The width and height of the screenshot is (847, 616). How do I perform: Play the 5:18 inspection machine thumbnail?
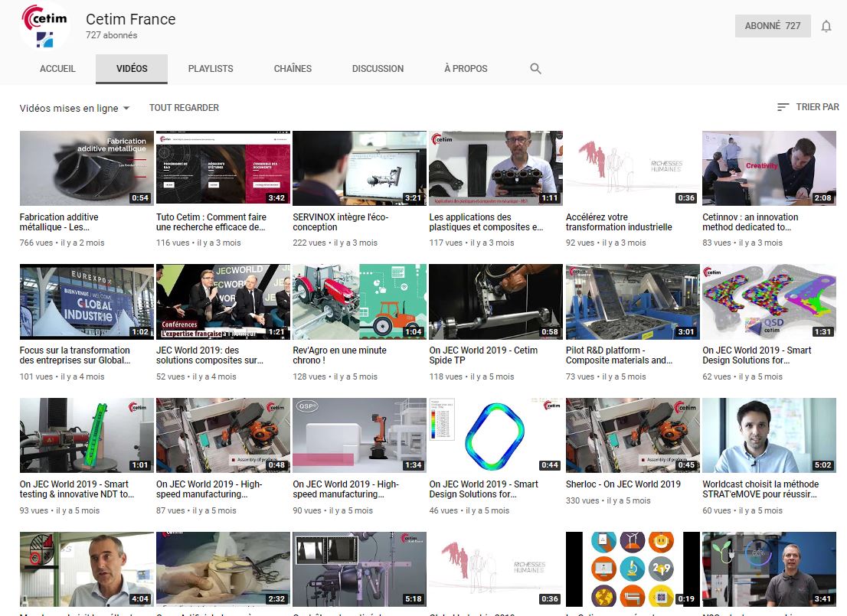coord(360,569)
